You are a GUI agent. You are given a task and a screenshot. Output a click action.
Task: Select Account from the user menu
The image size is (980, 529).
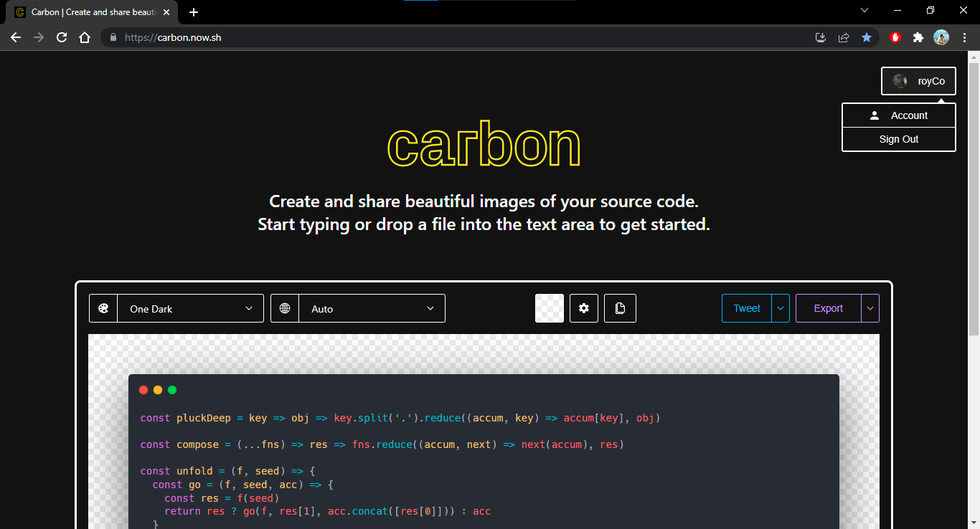[898, 115]
